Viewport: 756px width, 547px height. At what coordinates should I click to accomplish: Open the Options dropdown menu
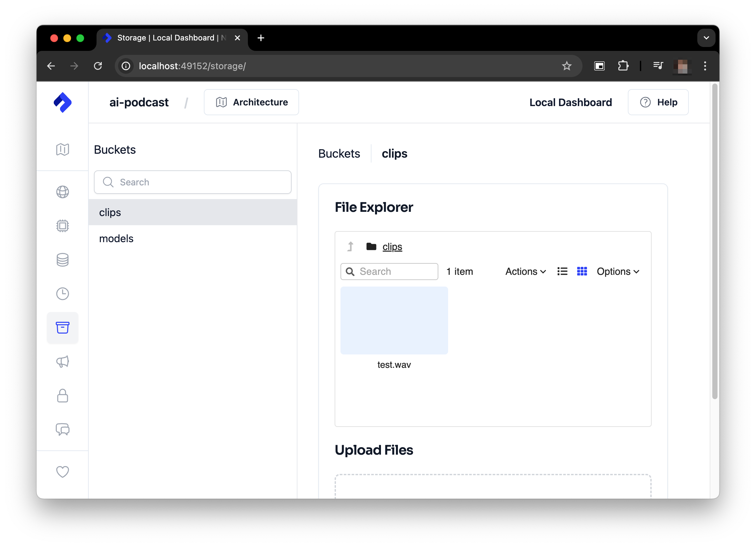(617, 271)
